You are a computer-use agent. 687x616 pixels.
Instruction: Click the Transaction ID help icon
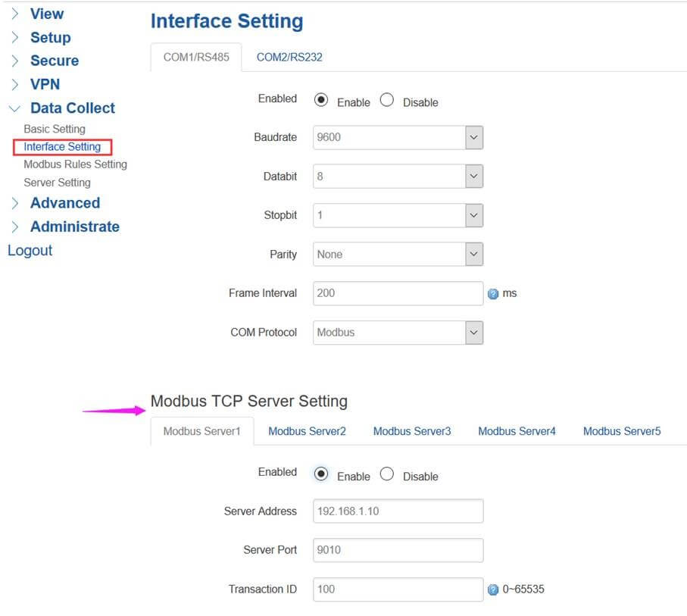493,589
